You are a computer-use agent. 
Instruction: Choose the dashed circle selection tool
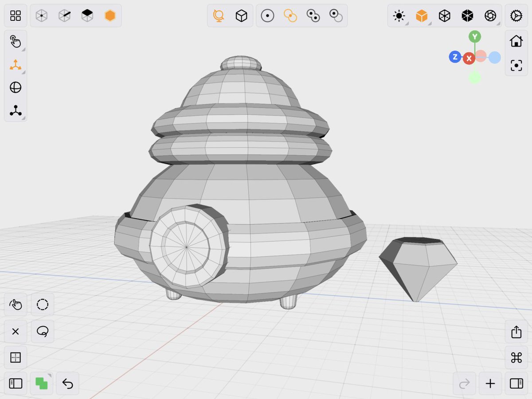[x=43, y=304]
